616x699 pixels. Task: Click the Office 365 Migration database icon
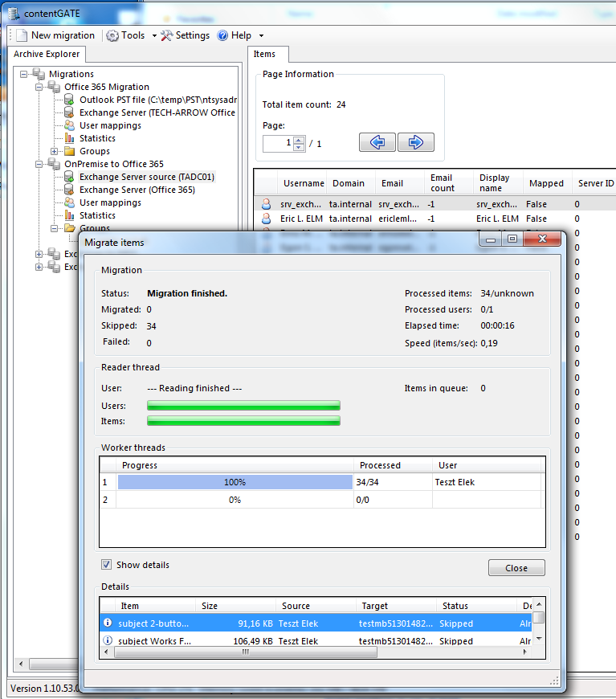click(55, 87)
